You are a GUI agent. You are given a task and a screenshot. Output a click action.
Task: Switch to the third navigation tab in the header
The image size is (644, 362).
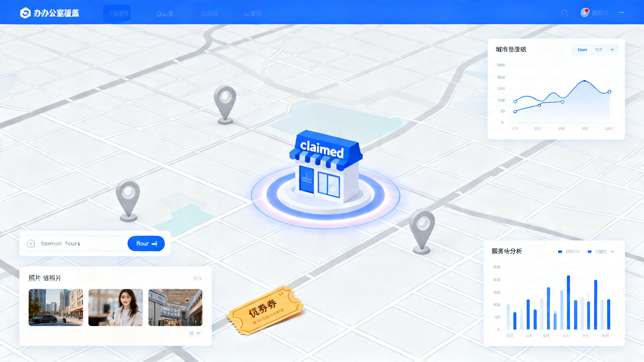[x=209, y=13]
